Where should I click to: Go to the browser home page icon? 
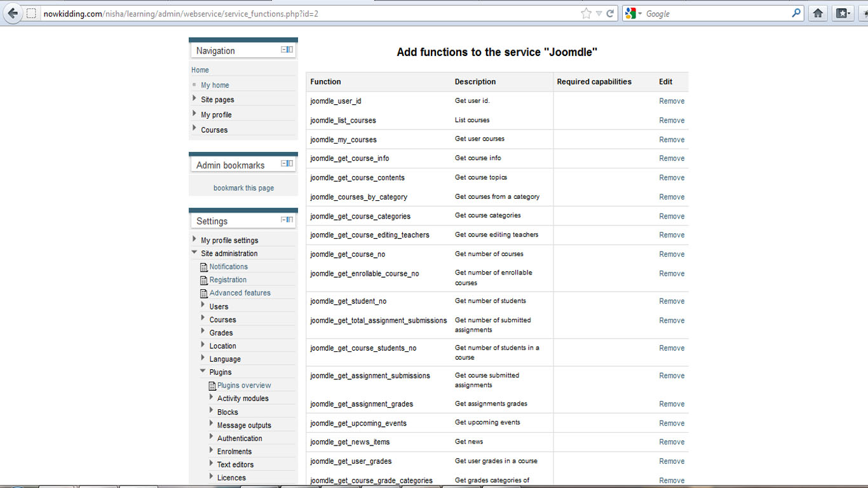818,13
